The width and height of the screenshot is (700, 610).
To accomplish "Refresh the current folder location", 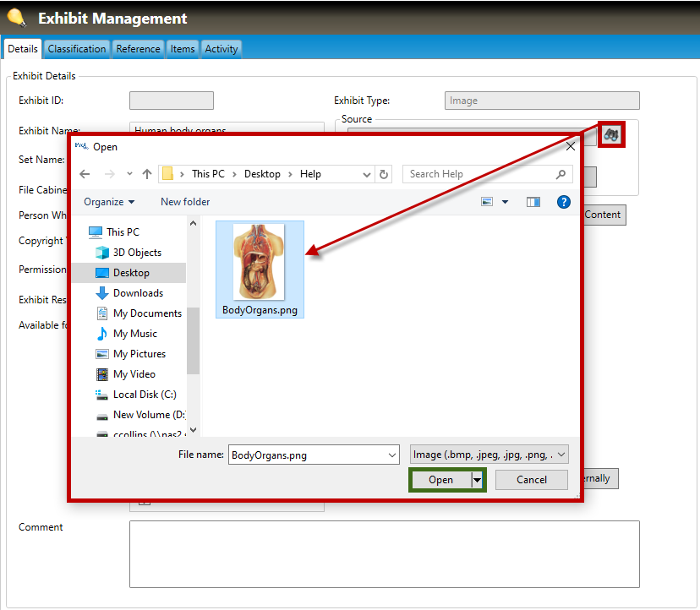I will (x=385, y=174).
